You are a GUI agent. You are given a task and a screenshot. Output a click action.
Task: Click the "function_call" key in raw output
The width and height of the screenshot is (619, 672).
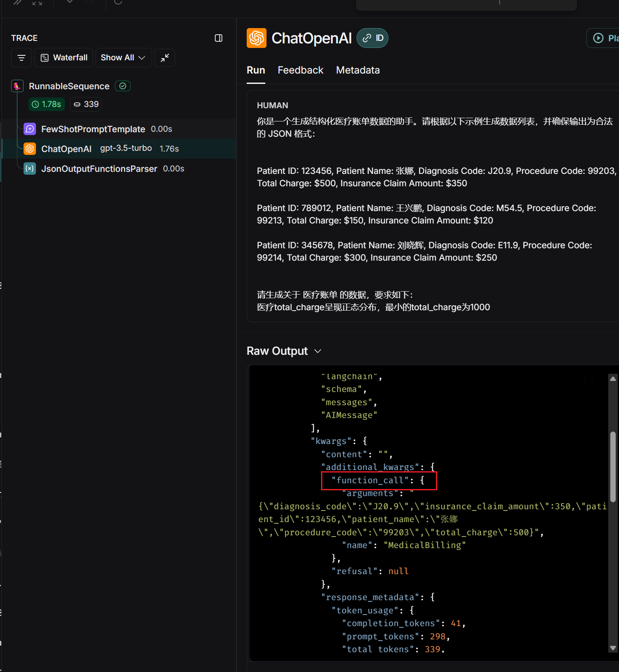coord(370,480)
